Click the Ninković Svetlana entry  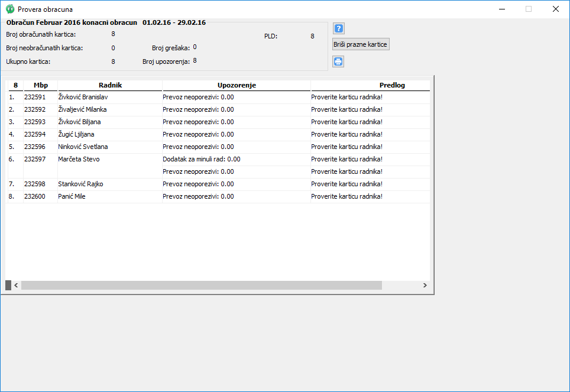[x=83, y=147]
